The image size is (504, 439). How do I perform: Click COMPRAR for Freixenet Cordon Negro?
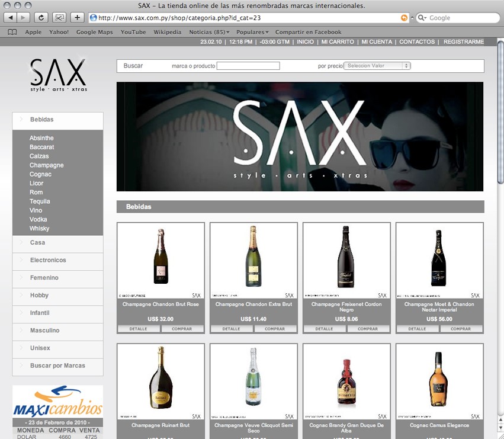[368, 329]
